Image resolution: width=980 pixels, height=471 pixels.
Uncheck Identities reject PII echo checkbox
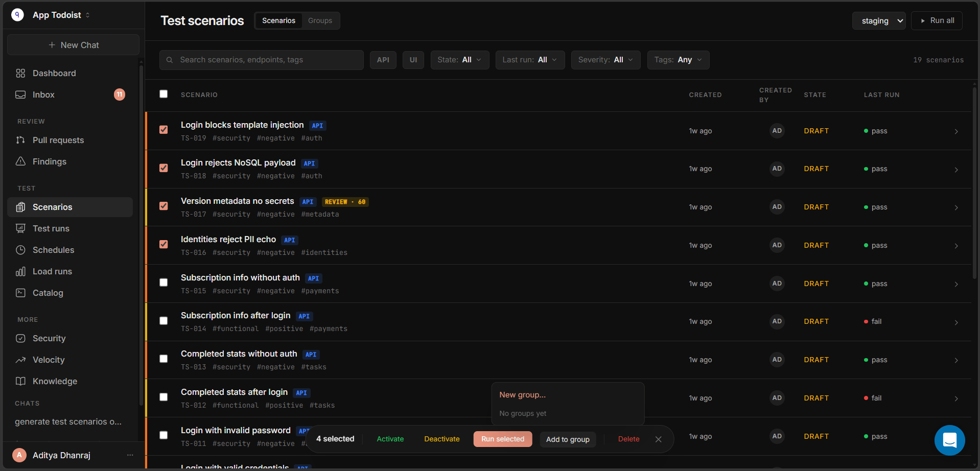[x=164, y=244]
